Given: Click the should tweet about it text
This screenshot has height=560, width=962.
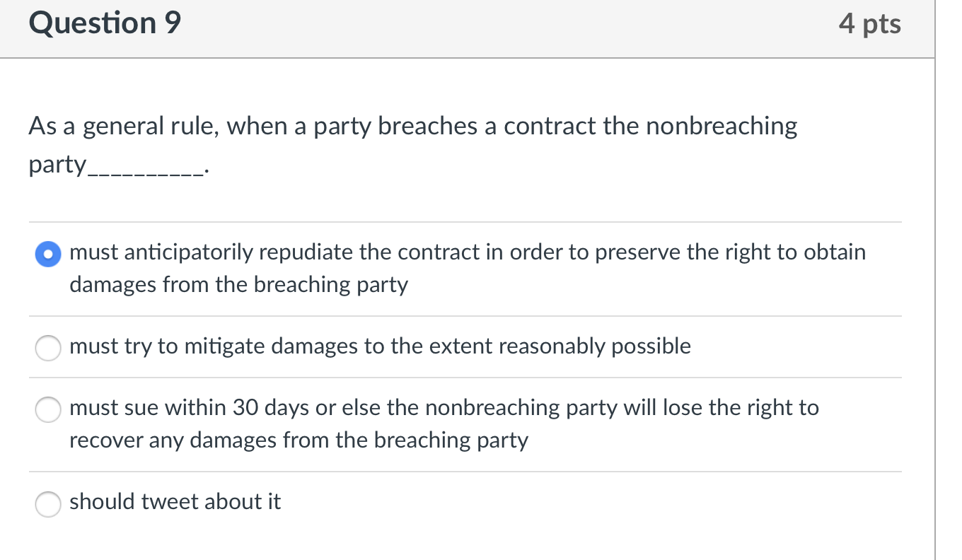Looking at the screenshot, I should click(175, 502).
